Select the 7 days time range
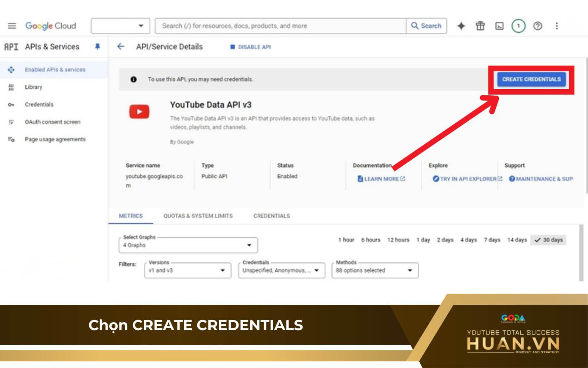The height and width of the screenshot is (368, 588). [492, 240]
